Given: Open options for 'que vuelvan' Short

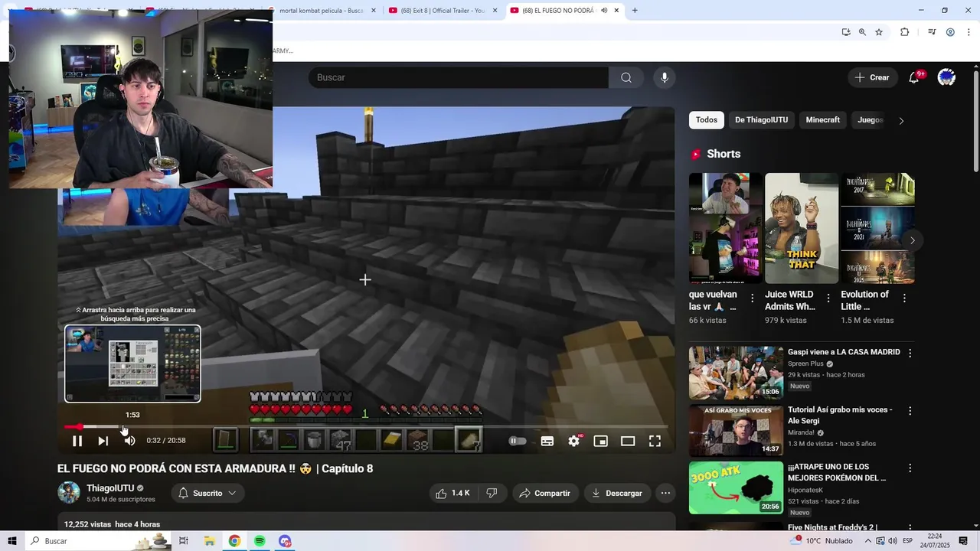Looking at the screenshot, I should 753,298.
